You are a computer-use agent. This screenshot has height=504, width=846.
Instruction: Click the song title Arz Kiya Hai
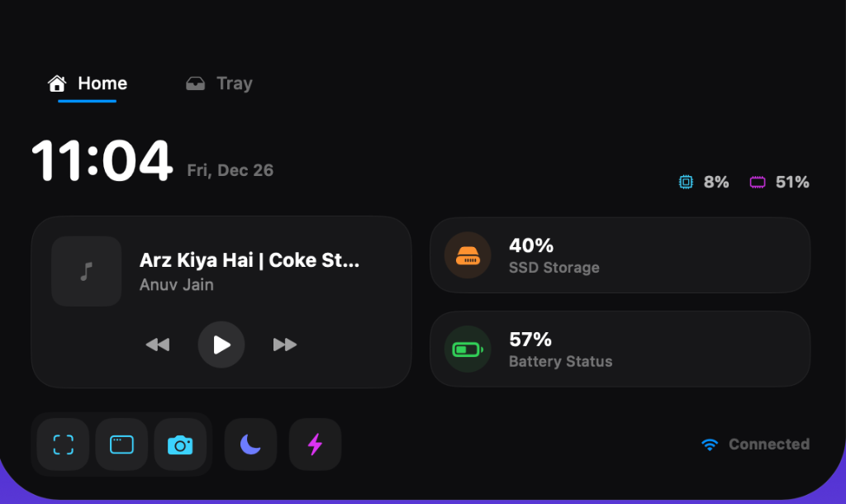point(250,260)
